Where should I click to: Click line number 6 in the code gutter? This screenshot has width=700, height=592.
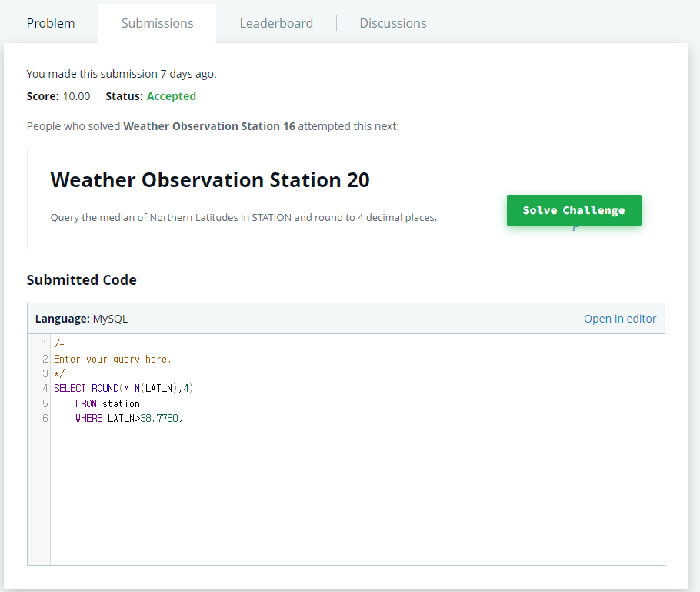(45, 418)
